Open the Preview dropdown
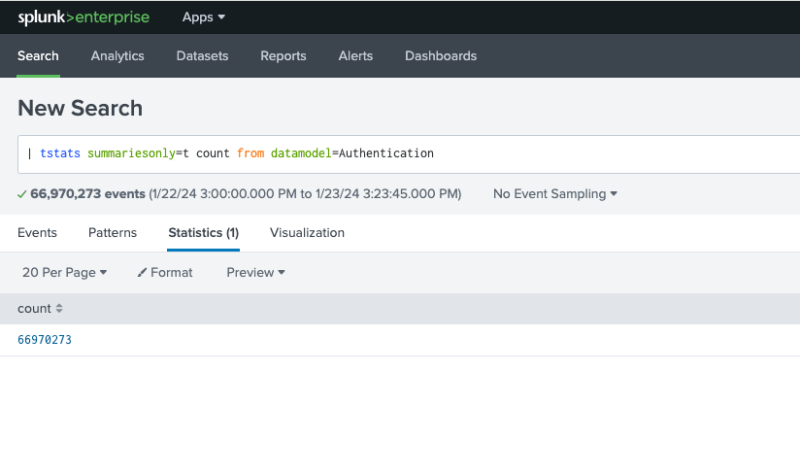 click(255, 272)
